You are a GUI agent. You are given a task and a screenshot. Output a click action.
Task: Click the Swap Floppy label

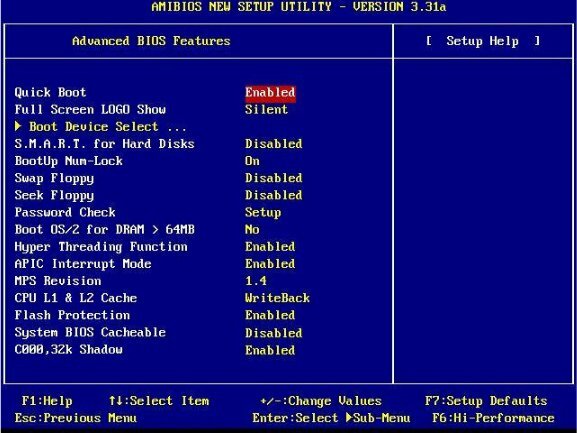click(x=54, y=178)
